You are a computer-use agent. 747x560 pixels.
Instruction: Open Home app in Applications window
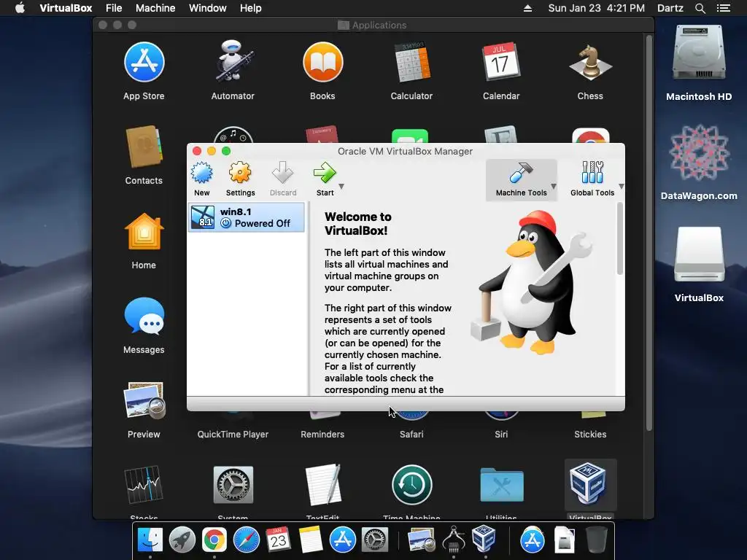coord(144,231)
